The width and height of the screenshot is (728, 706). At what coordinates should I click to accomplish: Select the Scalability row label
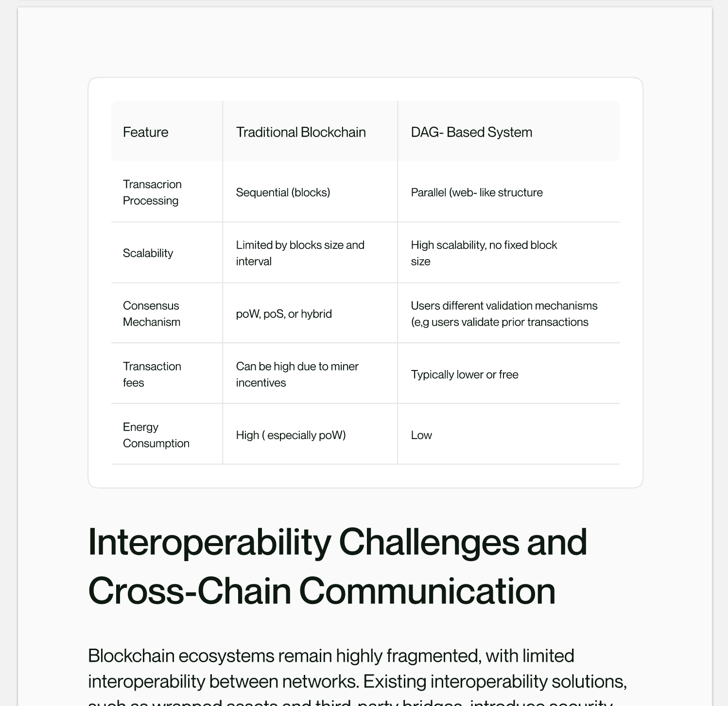point(148,253)
